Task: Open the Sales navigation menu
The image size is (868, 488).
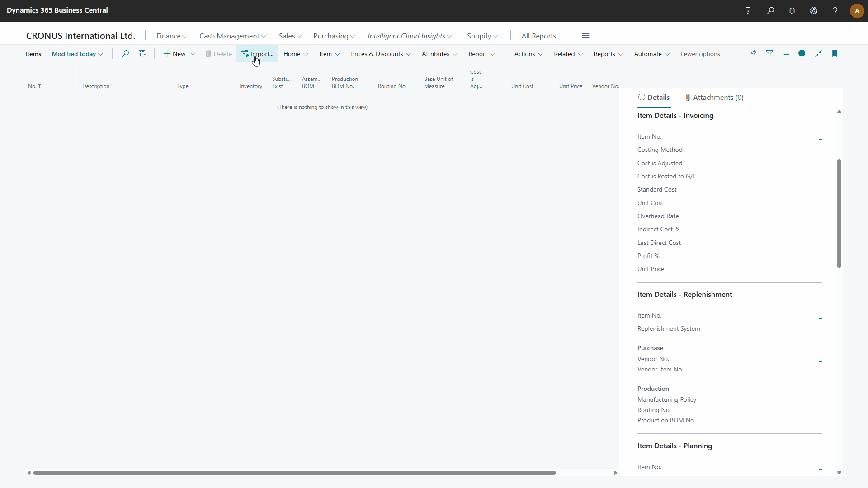Action: (290, 36)
